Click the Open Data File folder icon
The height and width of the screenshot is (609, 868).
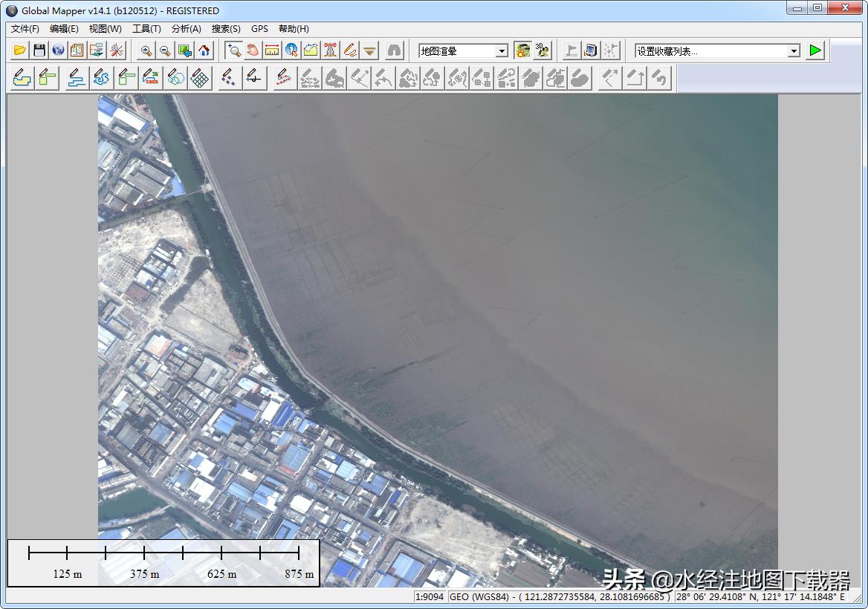(20, 51)
